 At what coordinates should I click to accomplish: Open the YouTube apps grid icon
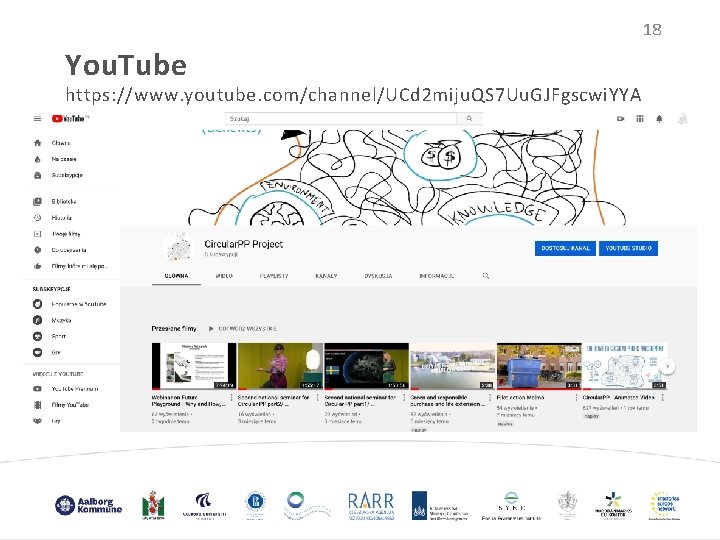[640, 118]
